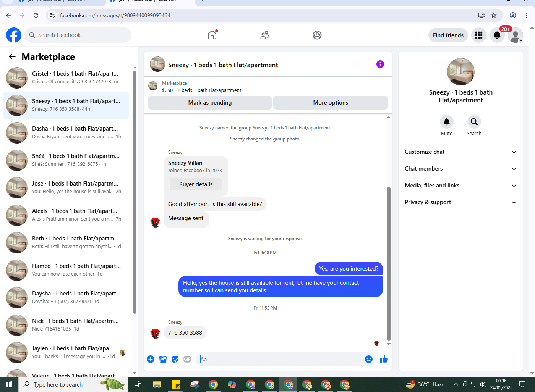Click the browser address bar URL
Image resolution: width=535 pixels, height=392 pixels.
coord(115,15)
